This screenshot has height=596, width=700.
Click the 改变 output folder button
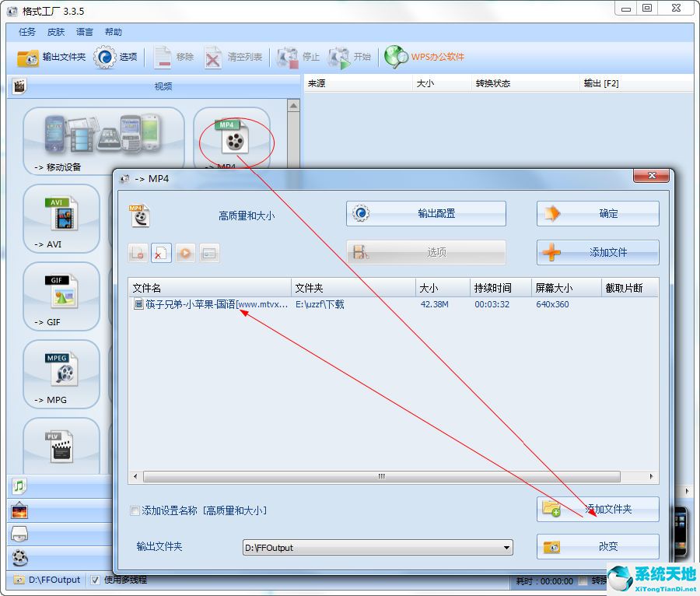598,546
